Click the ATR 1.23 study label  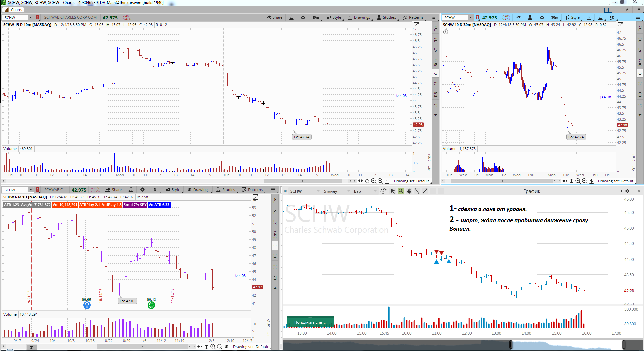tap(11, 205)
